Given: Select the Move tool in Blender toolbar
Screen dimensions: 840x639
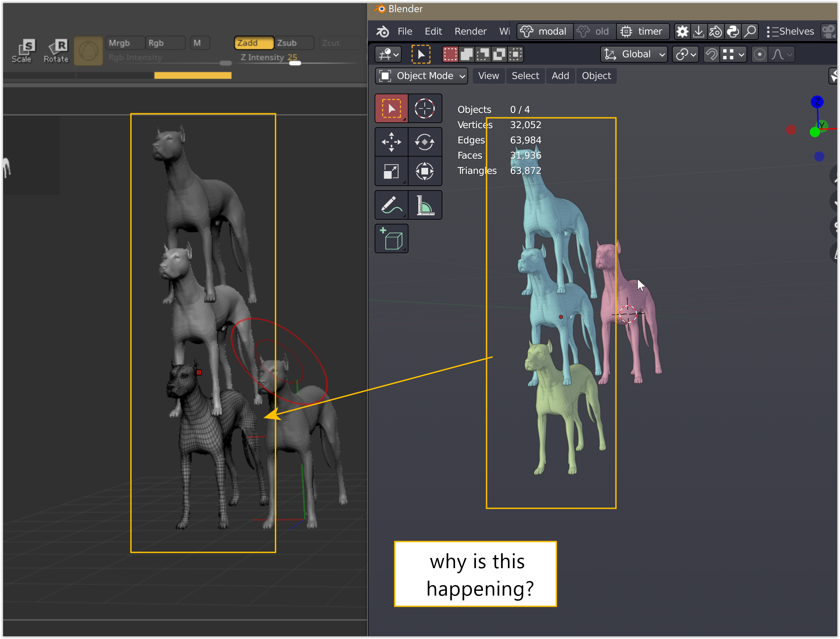Looking at the screenshot, I should (x=392, y=141).
